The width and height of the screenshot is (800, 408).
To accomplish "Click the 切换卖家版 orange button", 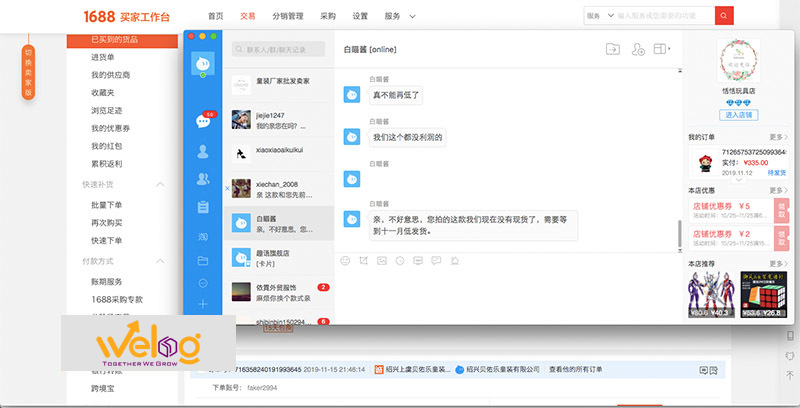I will pyautogui.click(x=29, y=72).
